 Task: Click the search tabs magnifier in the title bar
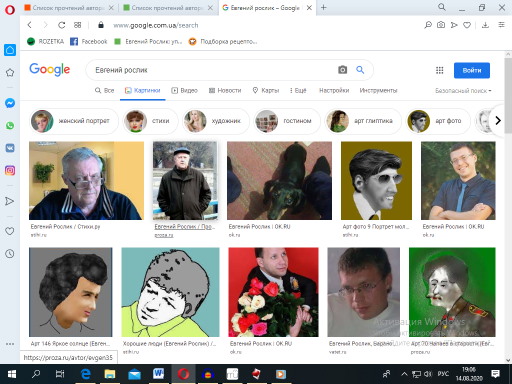pyautogui.click(x=442, y=7)
